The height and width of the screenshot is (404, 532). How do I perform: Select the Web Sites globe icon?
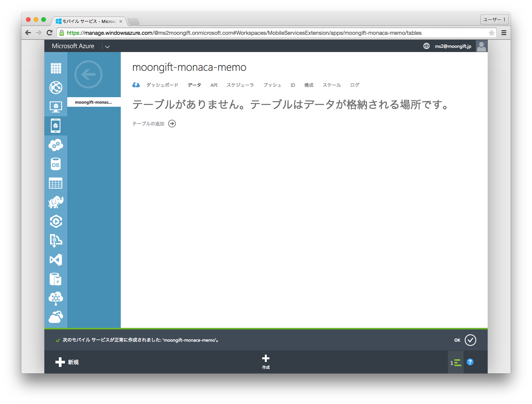click(x=56, y=88)
